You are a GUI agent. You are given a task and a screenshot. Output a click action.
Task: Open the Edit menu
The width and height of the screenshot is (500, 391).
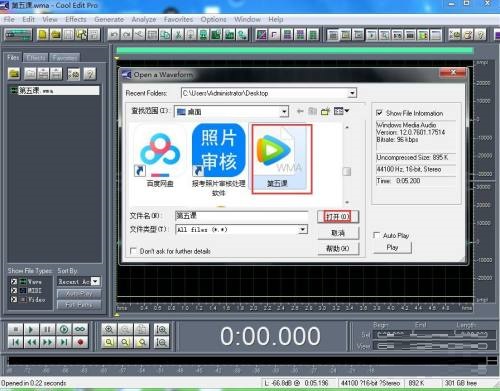click(28, 19)
